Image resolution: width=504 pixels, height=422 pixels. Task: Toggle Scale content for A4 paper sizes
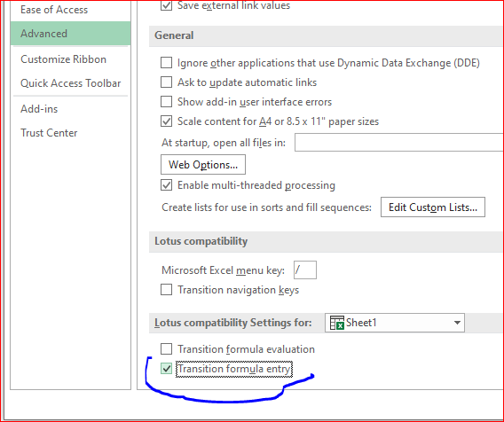[166, 121]
